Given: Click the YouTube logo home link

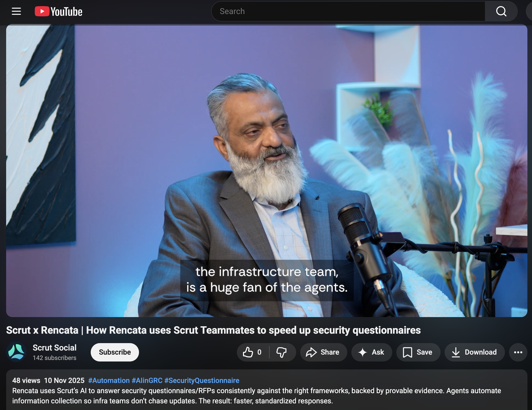Looking at the screenshot, I should (59, 11).
